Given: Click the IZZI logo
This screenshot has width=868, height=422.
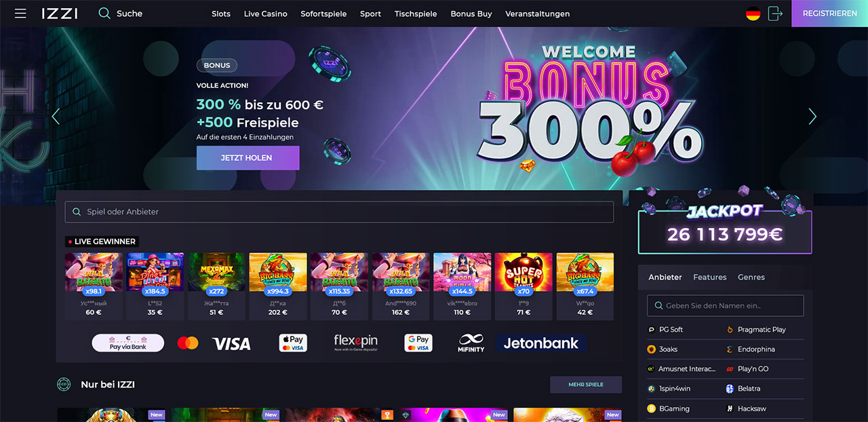Looking at the screenshot, I should pyautogui.click(x=59, y=14).
